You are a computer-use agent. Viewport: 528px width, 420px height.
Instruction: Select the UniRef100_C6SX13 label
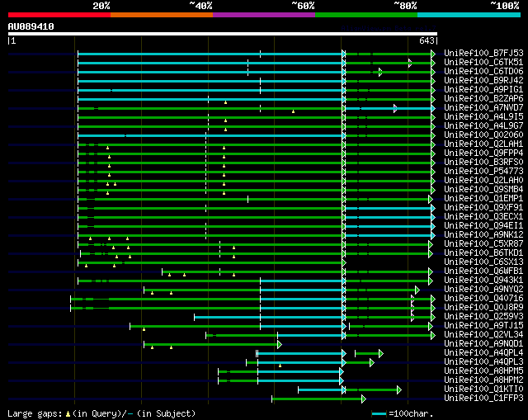coord(483,262)
